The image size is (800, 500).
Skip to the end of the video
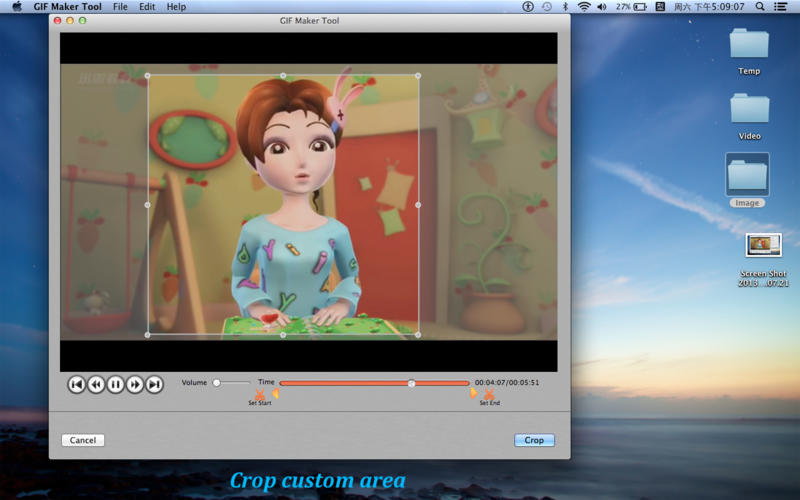click(x=154, y=384)
